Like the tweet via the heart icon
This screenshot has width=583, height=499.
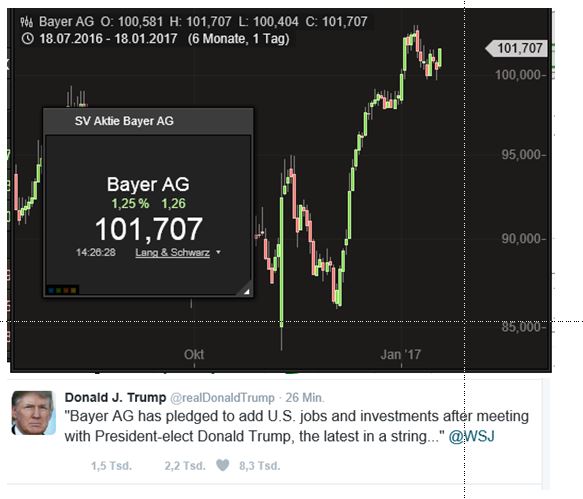pos(223,465)
